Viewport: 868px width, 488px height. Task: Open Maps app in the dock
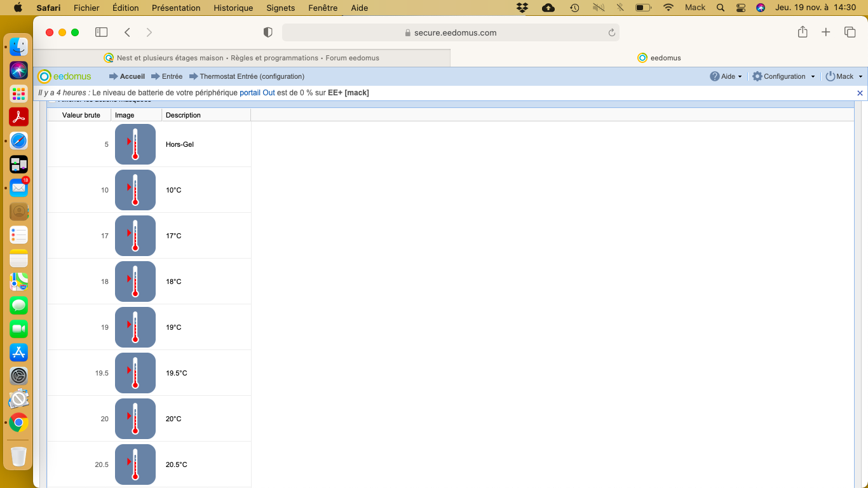(18, 281)
